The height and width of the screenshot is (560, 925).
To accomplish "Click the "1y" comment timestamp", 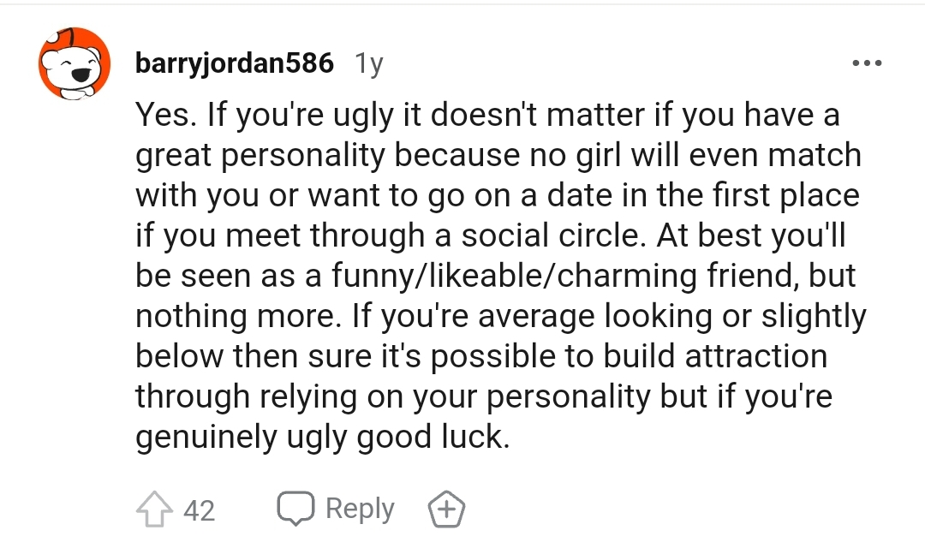I will (368, 64).
